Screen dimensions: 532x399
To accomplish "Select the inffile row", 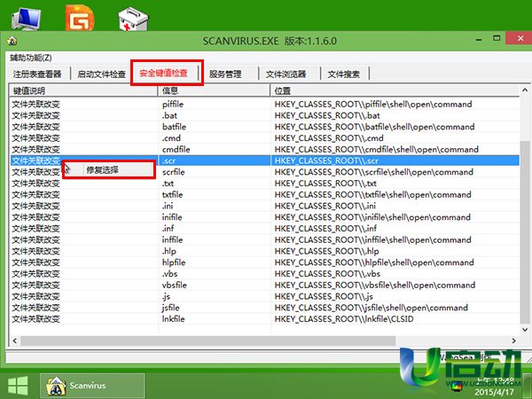I will [264, 240].
